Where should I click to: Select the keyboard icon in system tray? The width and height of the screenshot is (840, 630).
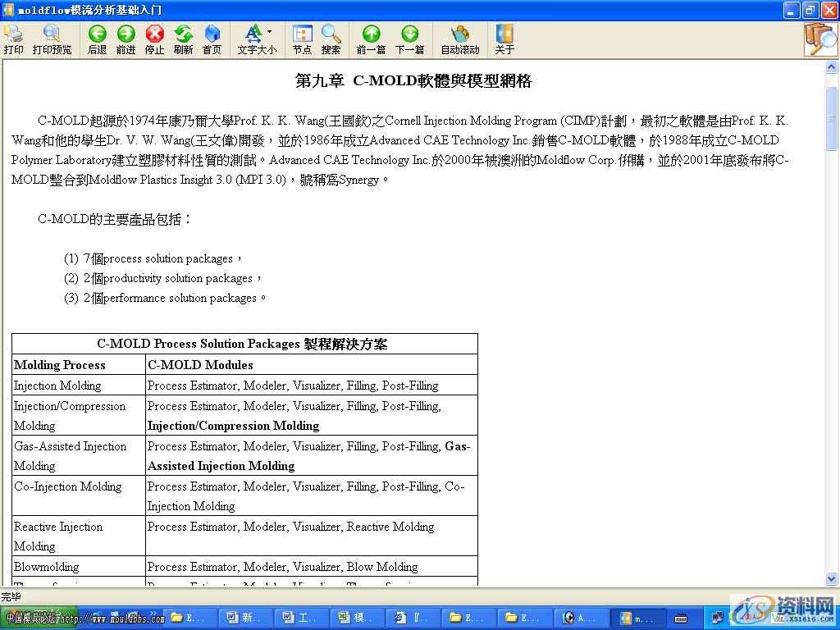coord(681,618)
